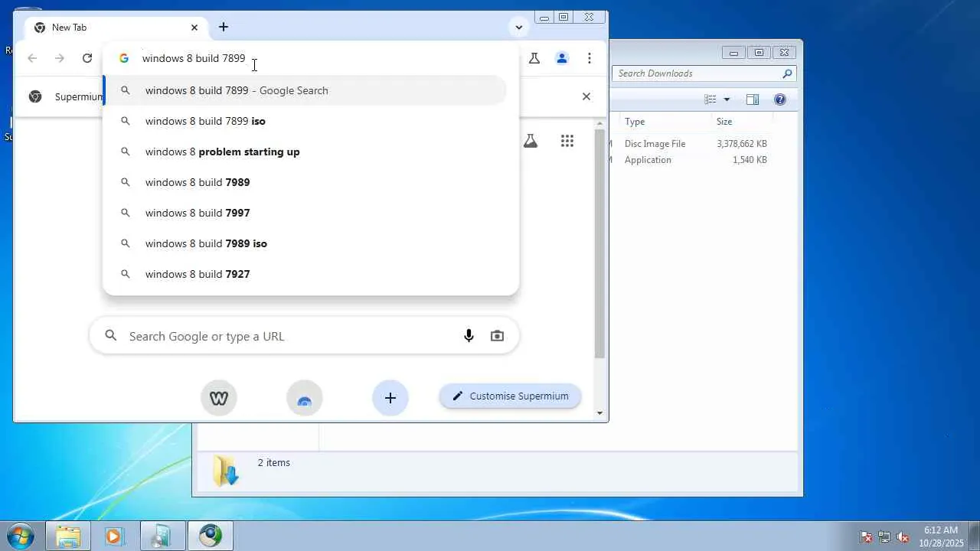Open image search with the camera icon

pos(498,336)
